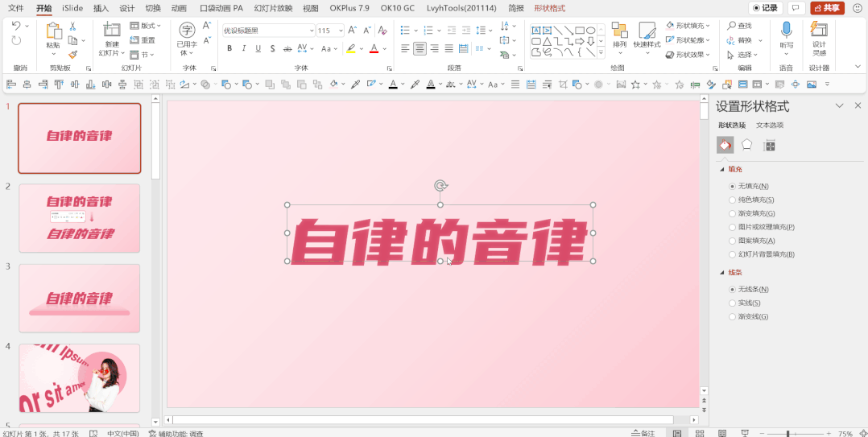The width and height of the screenshot is (868, 437).
Task: Click the Format Painter brush icon
Action: coord(72,55)
